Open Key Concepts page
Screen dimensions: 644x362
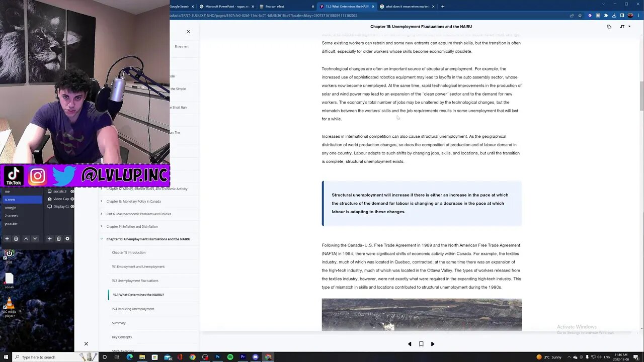tap(122, 337)
